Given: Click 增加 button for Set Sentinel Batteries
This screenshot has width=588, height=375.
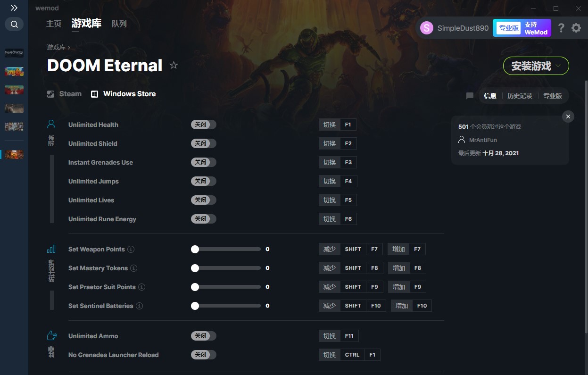Looking at the screenshot, I should pos(402,306).
